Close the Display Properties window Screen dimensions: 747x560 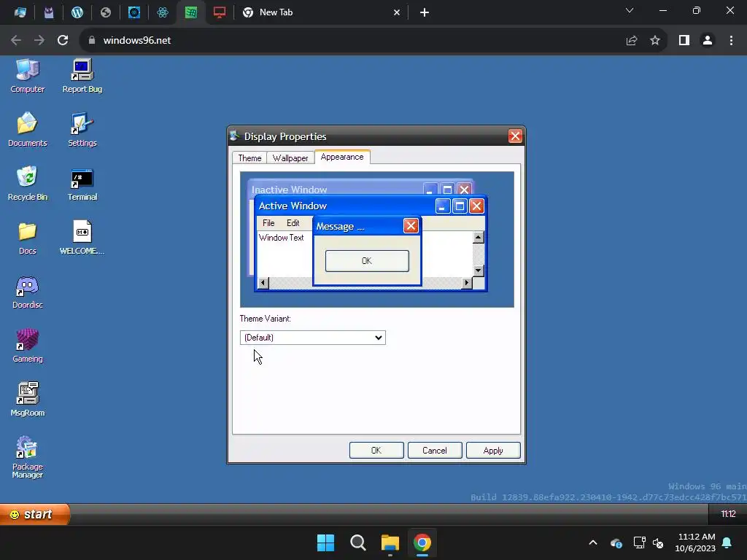pos(515,136)
